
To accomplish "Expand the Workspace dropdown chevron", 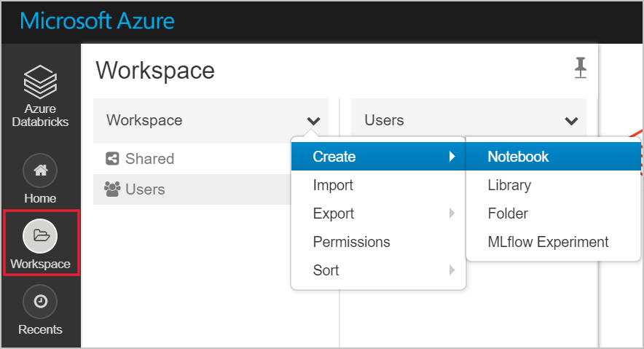I will point(313,121).
